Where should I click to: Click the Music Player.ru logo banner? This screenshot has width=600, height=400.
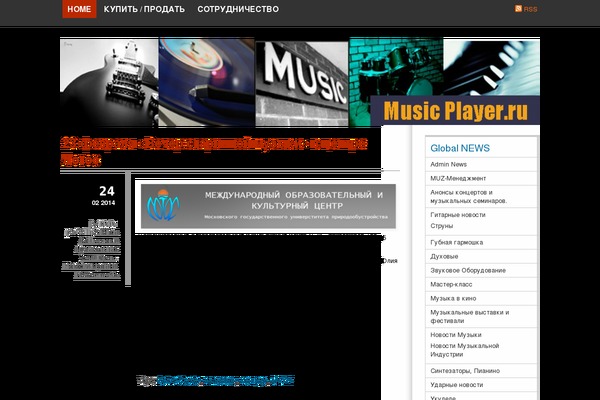point(455,111)
